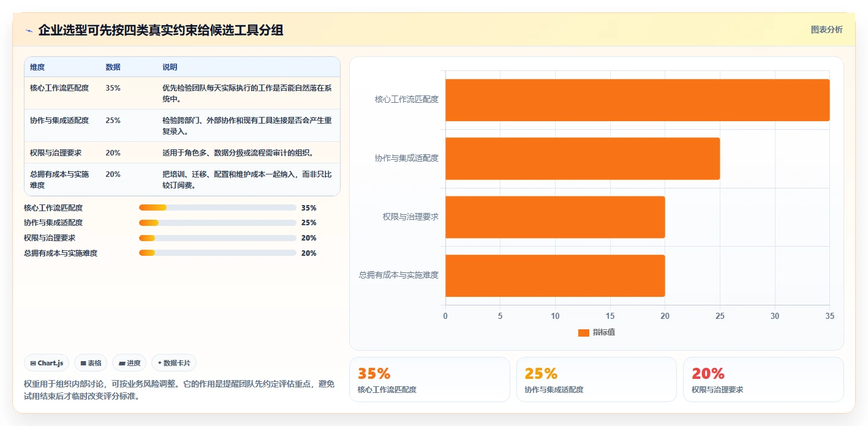Select the 进度 tag chip
The height and width of the screenshot is (426, 868).
point(129,363)
